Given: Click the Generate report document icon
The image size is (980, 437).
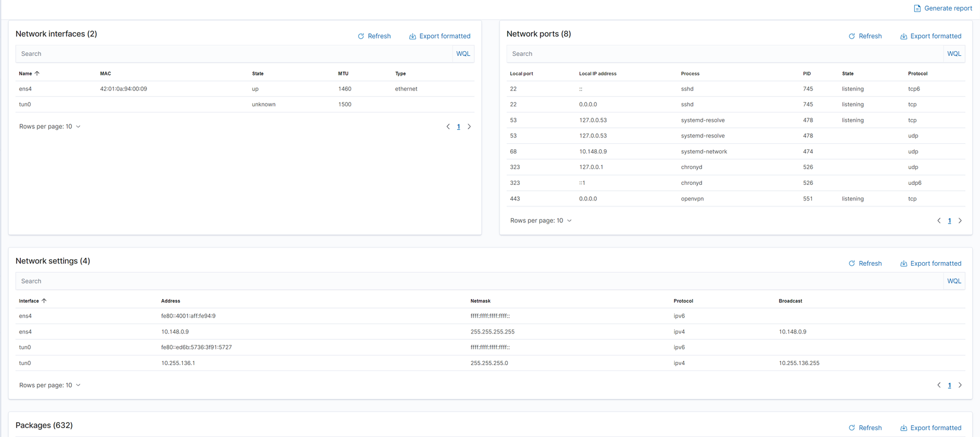Looking at the screenshot, I should click(917, 8).
